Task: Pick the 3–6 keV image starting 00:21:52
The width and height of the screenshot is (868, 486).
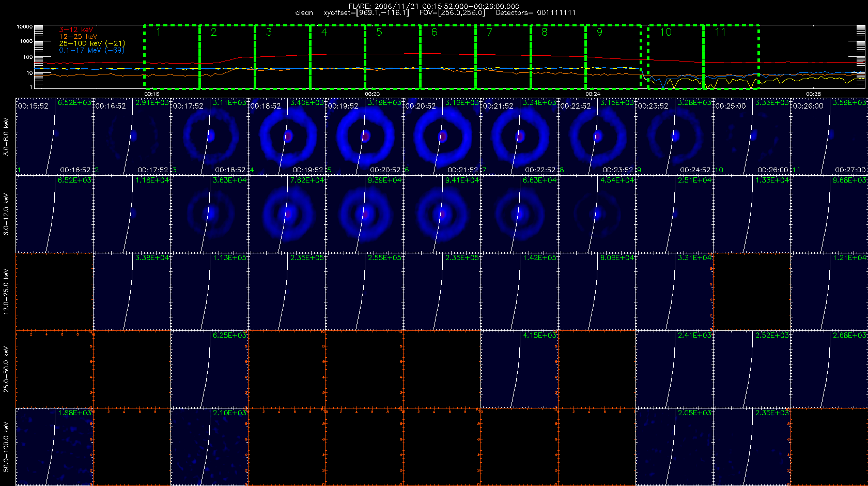Action: 519,136
